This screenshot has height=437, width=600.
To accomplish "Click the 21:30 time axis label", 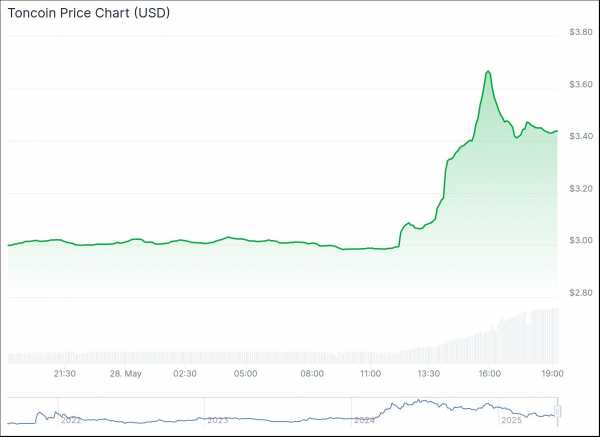I will point(64,373).
